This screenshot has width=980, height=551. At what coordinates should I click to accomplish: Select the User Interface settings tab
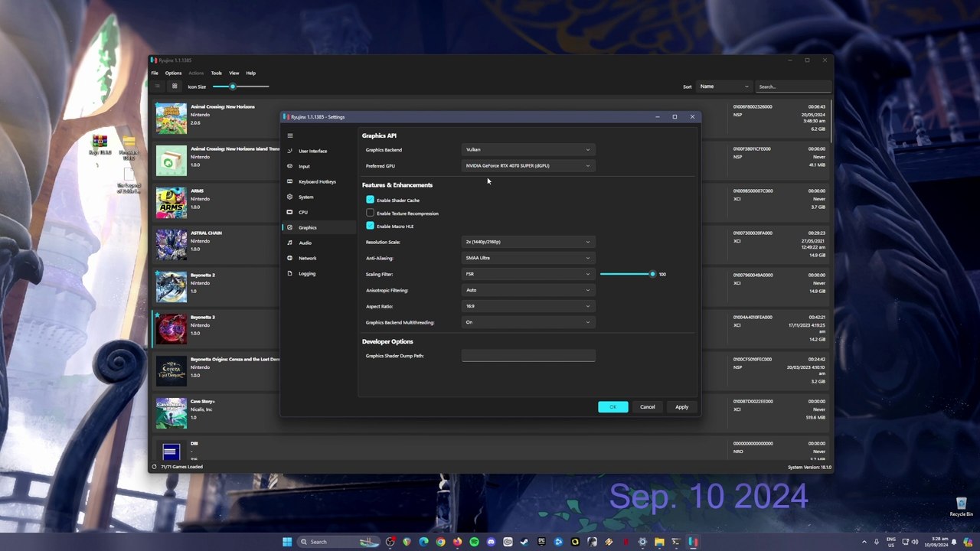[x=318, y=151]
